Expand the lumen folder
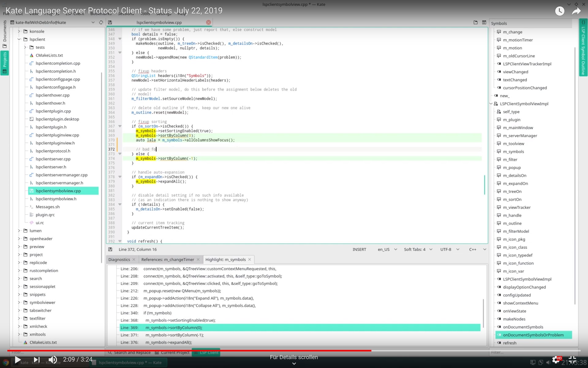Viewport: 588px width, 368px height. click(x=19, y=231)
